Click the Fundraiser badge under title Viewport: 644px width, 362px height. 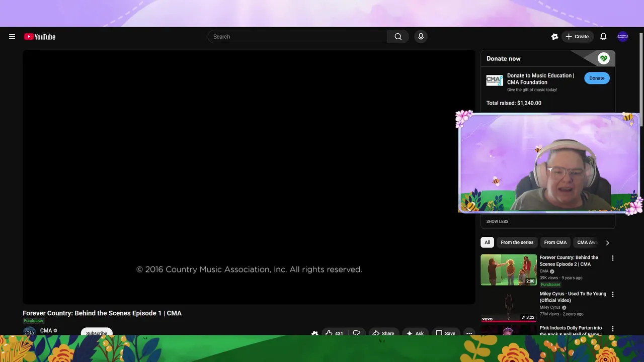[x=34, y=321]
